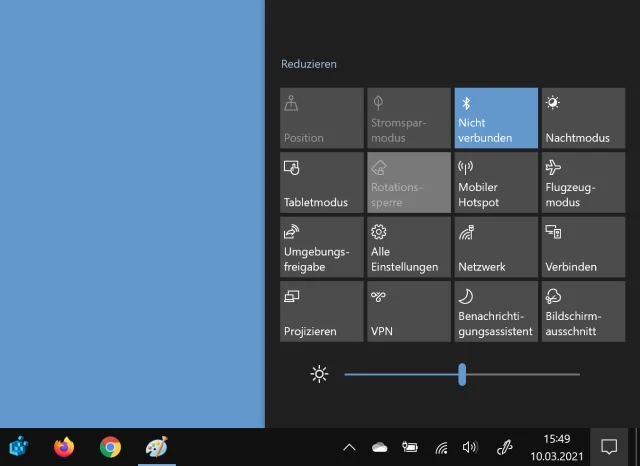Open Umgebungsfreigabe tile

pos(321,247)
